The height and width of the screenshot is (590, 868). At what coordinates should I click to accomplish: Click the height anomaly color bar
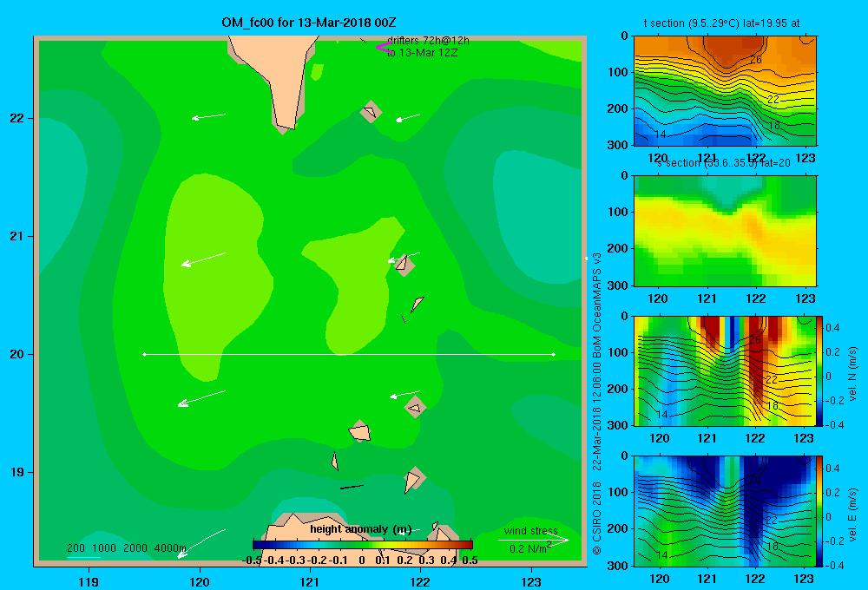pyautogui.click(x=363, y=545)
